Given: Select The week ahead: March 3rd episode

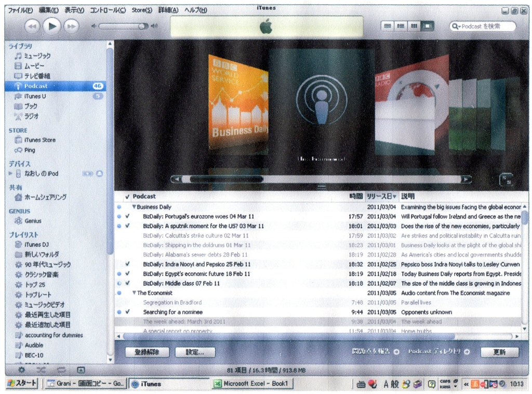Looking at the screenshot, I should 318,321.
